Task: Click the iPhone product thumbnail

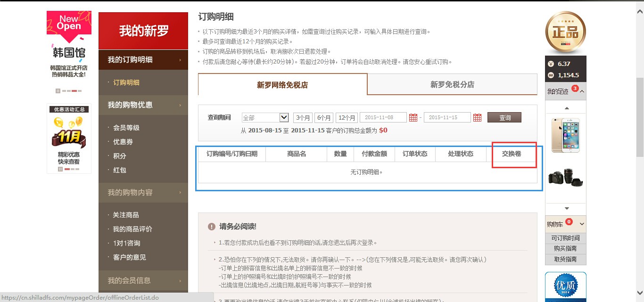Action: coord(565,135)
